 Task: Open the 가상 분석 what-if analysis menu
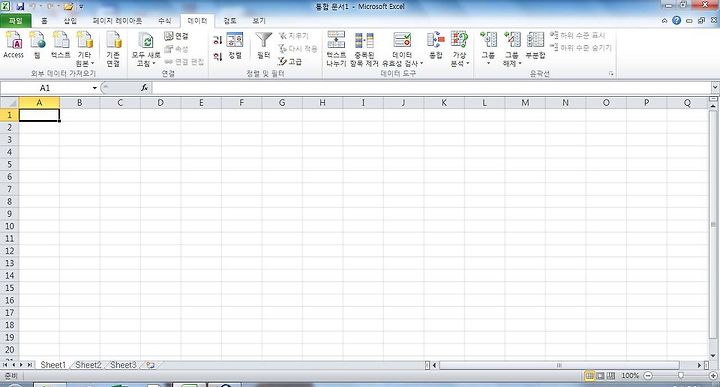click(460, 49)
